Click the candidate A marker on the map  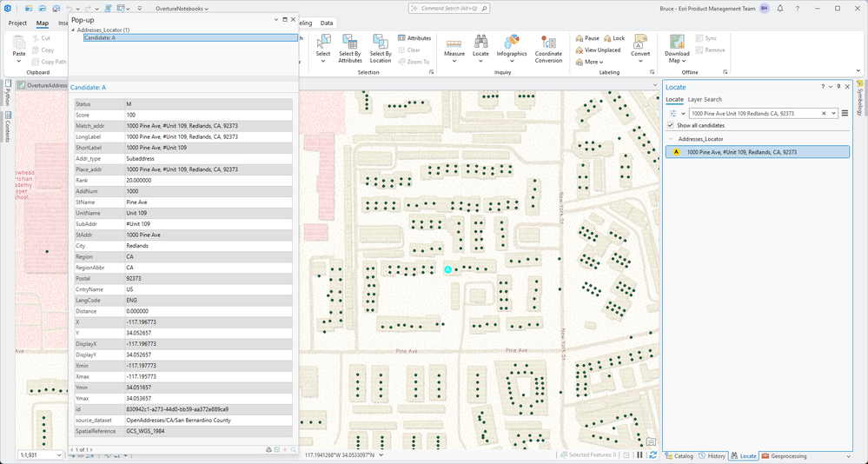[447, 269]
